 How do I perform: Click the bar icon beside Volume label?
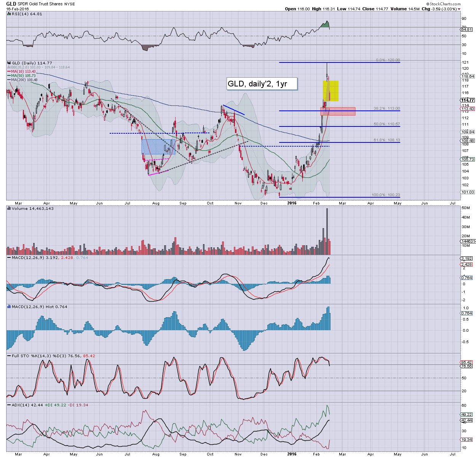point(9,208)
